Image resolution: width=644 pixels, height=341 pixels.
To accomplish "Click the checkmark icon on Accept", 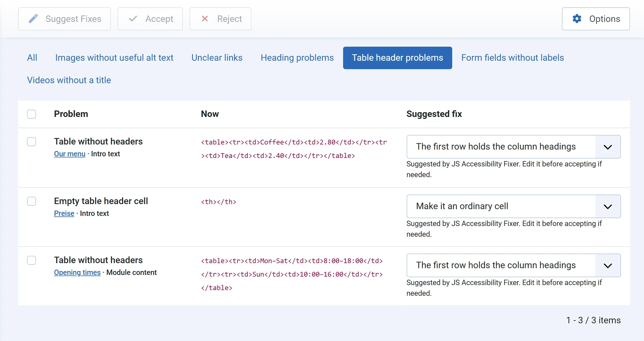I will (x=133, y=19).
